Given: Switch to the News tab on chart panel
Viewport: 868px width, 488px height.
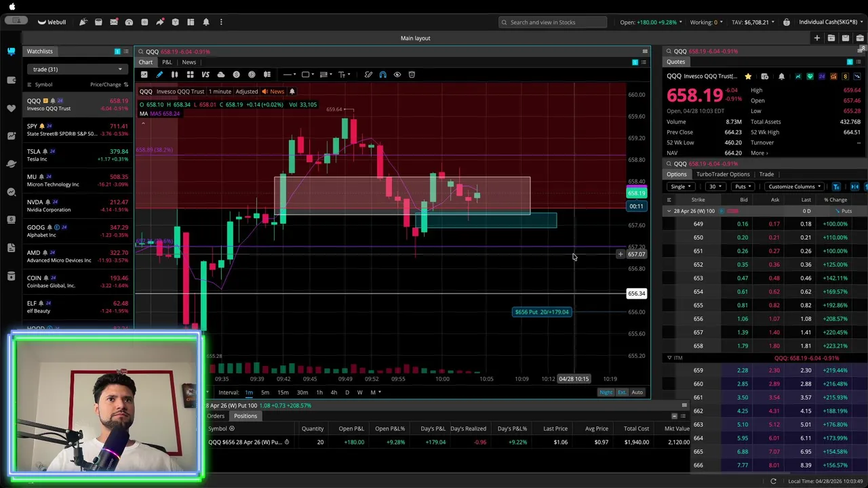Looking at the screenshot, I should pyautogui.click(x=189, y=62).
